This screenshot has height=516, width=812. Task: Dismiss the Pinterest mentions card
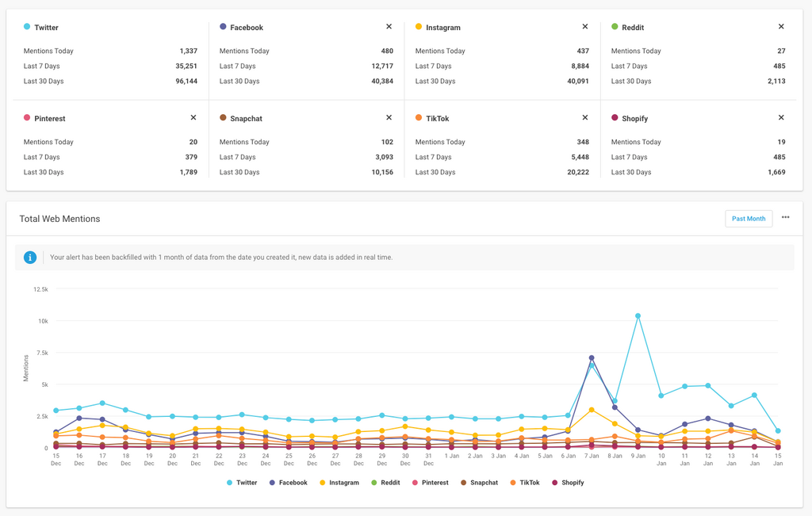click(193, 117)
